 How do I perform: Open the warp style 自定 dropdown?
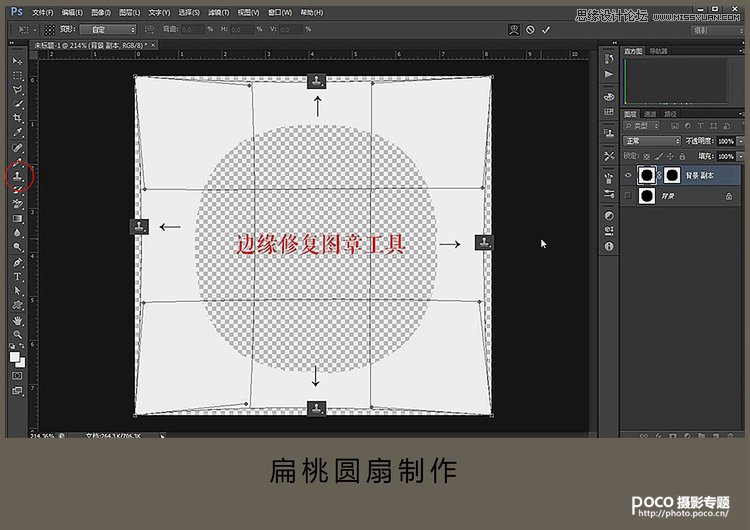pos(108,30)
